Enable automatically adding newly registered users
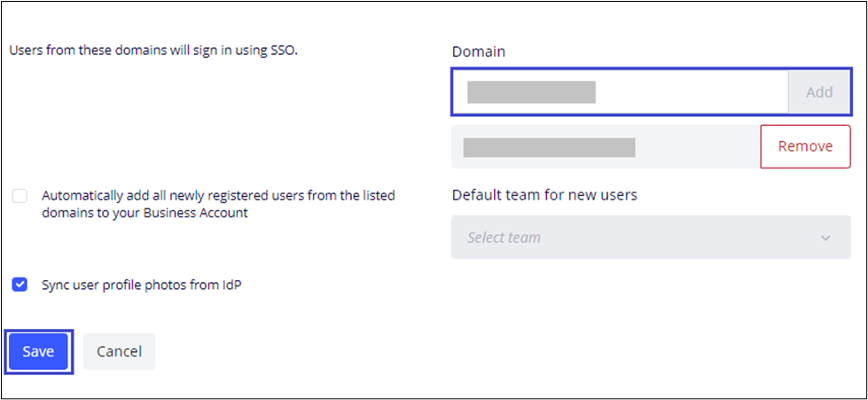868x400 pixels. point(20,196)
